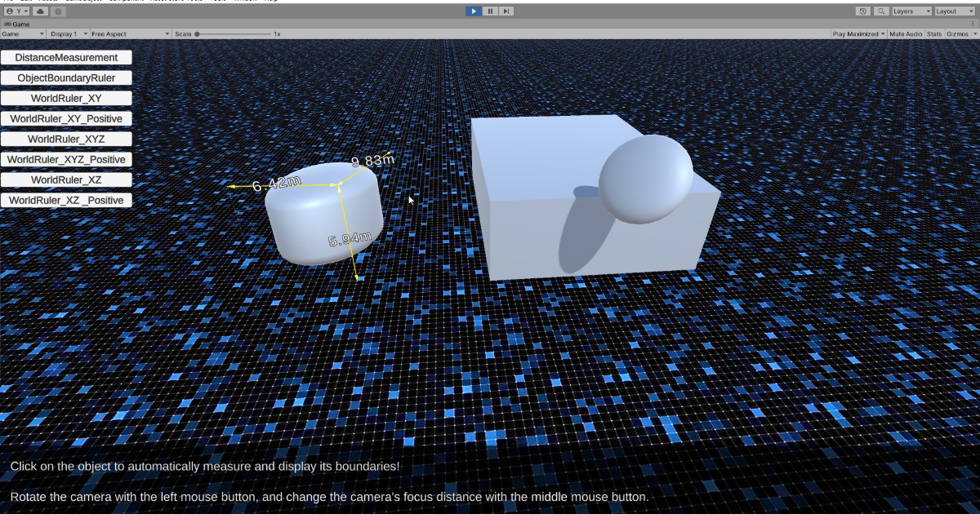Click the search magnifier icon

881,11
